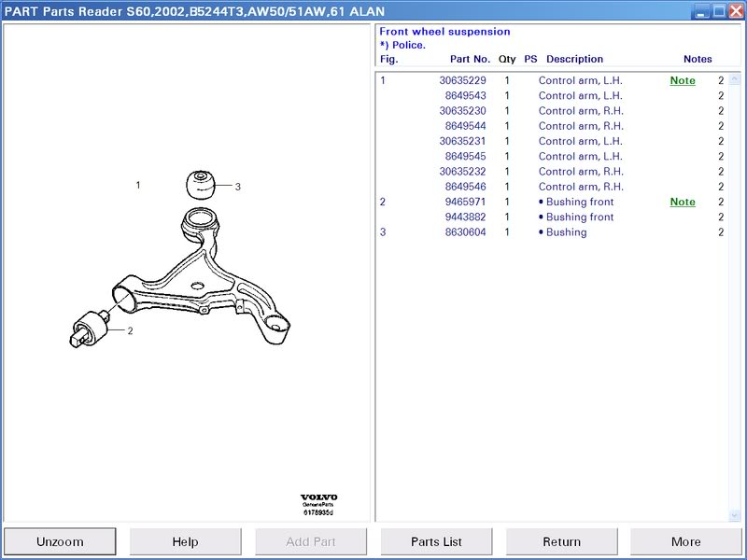Select part number 30635231
The width and height of the screenshot is (747, 560).
tap(462, 142)
